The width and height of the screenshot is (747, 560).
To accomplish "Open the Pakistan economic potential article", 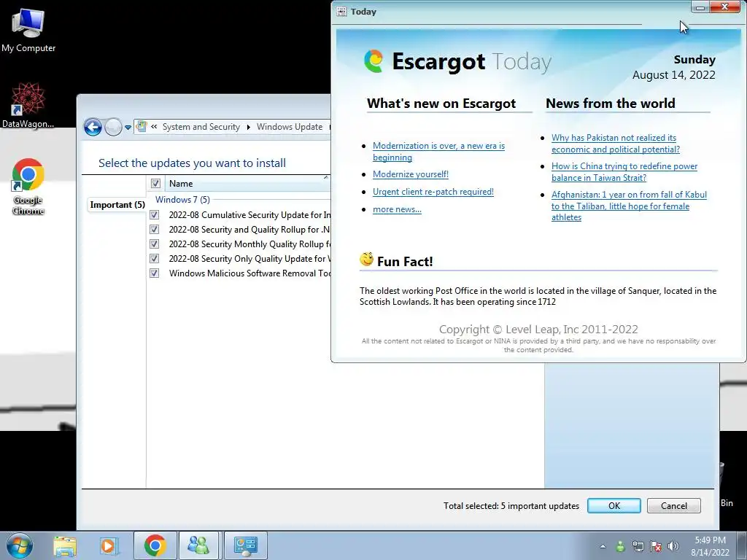I will tap(616, 144).
